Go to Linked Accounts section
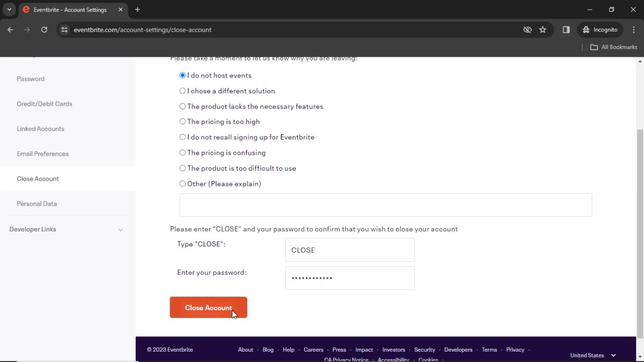Image resolution: width=644 pixels, height=362 pixels. [41, 129]
